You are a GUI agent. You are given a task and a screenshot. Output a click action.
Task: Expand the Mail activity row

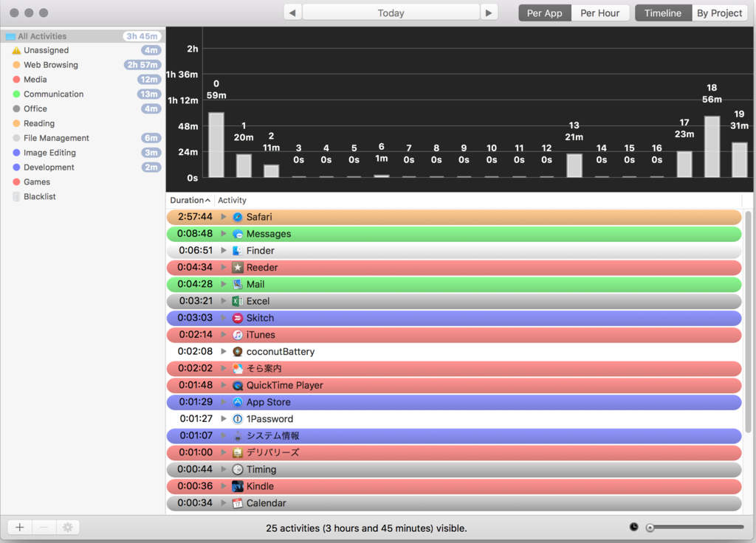(x=224, y=284)
